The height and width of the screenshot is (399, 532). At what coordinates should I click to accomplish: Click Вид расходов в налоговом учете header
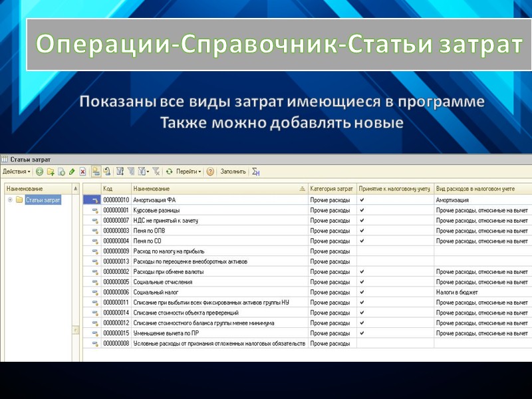[x=483, y=189]
